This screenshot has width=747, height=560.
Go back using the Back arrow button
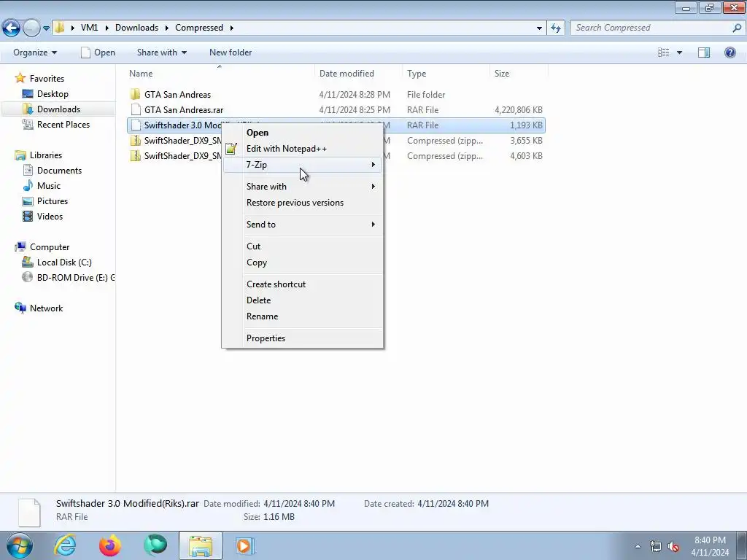[12, 28]
